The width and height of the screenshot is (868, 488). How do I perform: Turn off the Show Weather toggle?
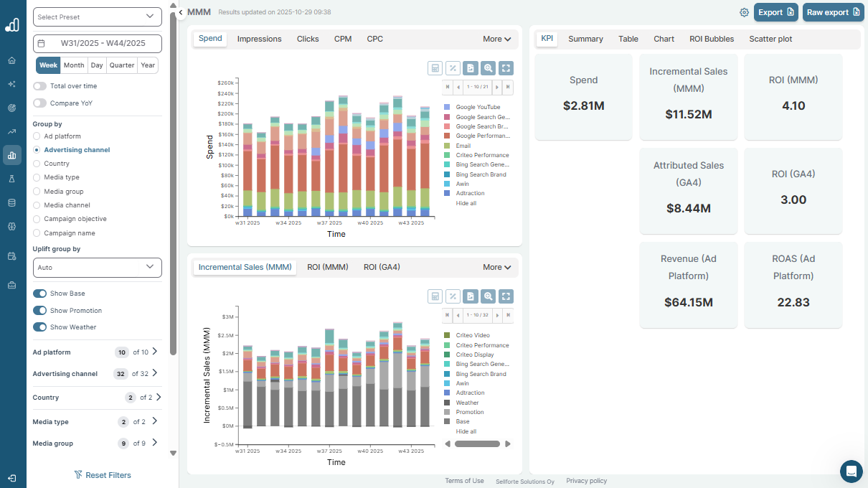tap(39, 327)
